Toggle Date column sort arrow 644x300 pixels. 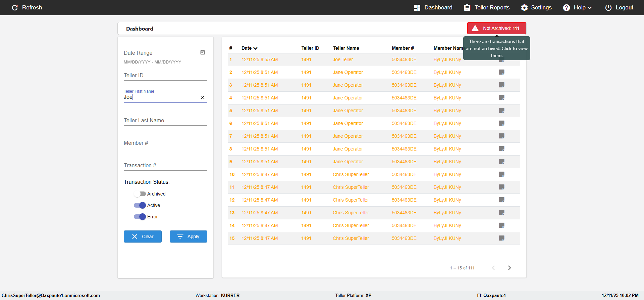point(256,48)
